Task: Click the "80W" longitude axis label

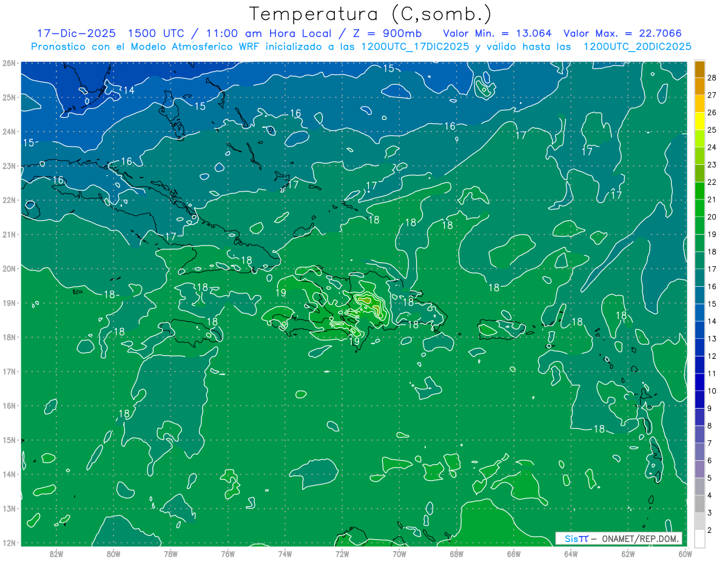Action: 113,554
